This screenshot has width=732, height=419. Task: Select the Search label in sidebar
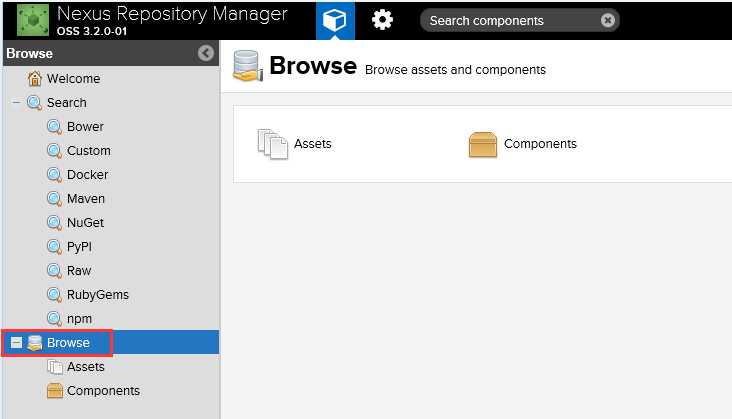pyautogui.click(x=67, y=103)
